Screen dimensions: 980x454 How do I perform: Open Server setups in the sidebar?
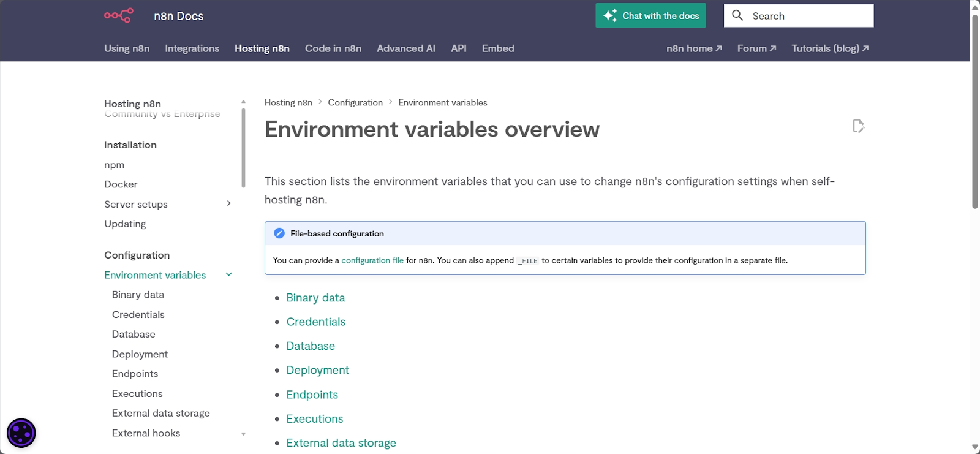tap(135, 204)
